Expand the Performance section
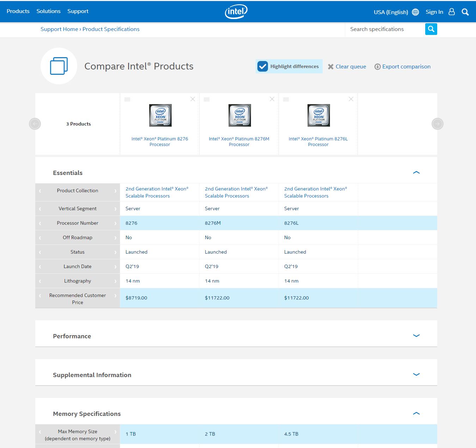 pos(416,336)
